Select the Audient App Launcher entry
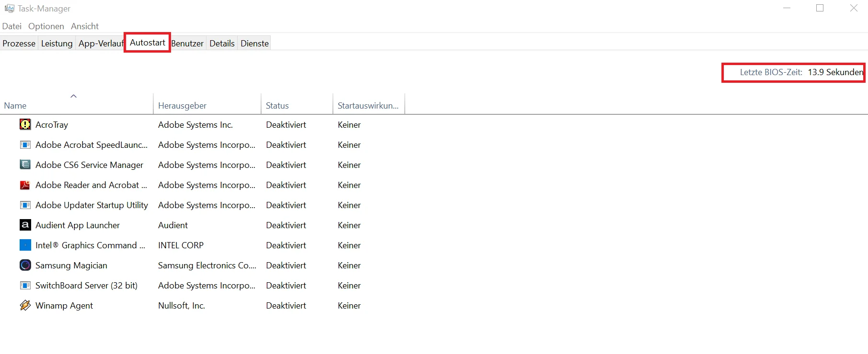868x354 pixels. [x=78, y=225]
